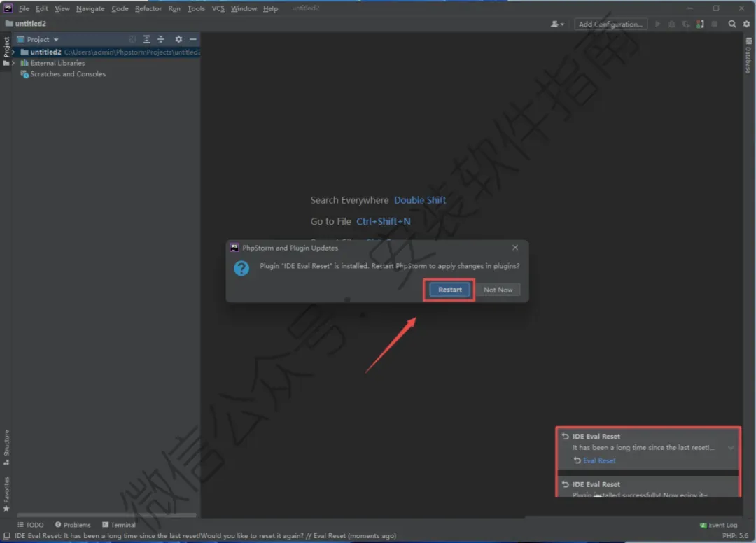Expand the IDE Eval Reset notification chevron
This screenshot has width=756, height=543.
[x=731, y=448]
